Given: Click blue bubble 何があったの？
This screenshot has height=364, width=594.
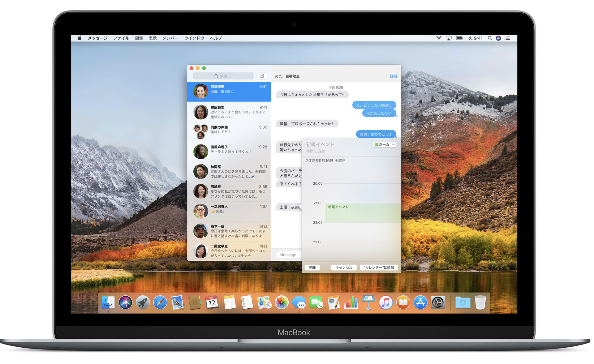Looking at the screenshot, I should coord(379,113).
